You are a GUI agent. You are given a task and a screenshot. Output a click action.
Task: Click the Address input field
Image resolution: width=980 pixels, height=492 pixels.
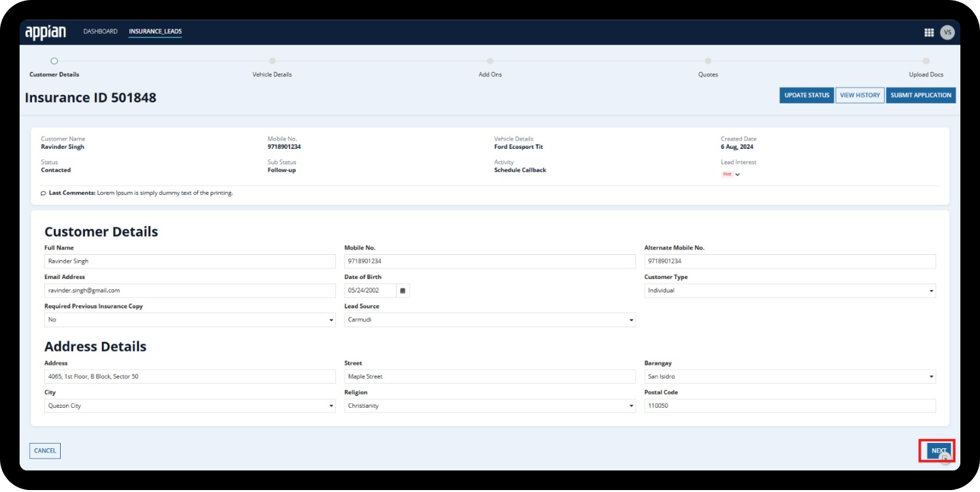coord(190,377)
